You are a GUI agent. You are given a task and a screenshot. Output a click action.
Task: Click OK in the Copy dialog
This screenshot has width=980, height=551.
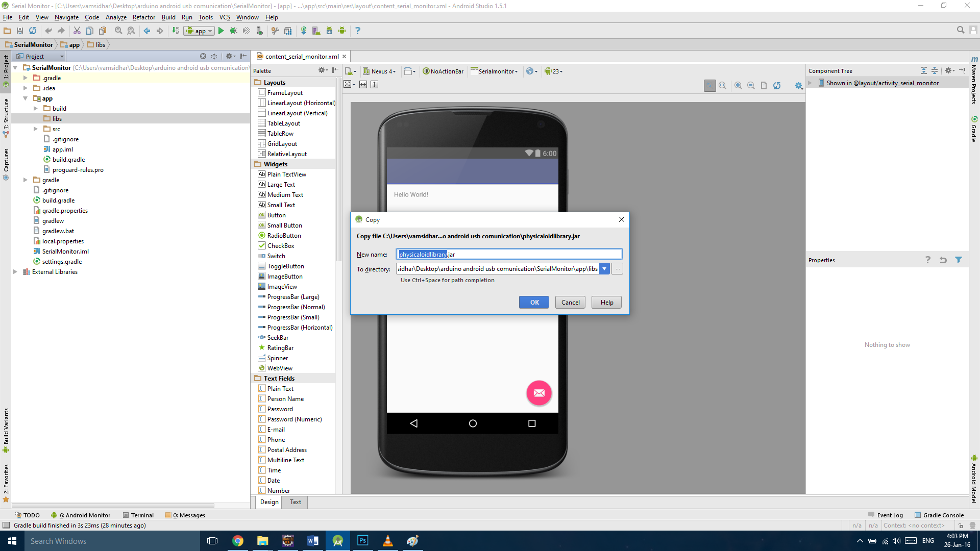point(534,303)
